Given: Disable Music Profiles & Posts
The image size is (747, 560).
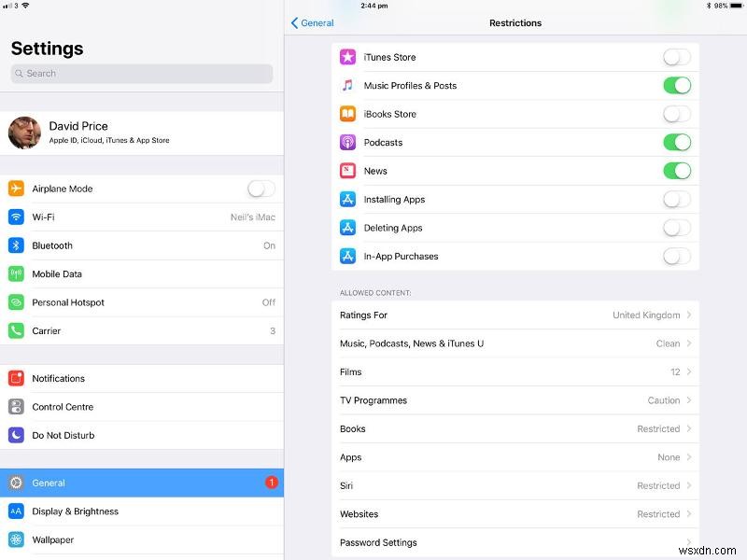Looking at the screenshot, I should [x=677, y=85].
